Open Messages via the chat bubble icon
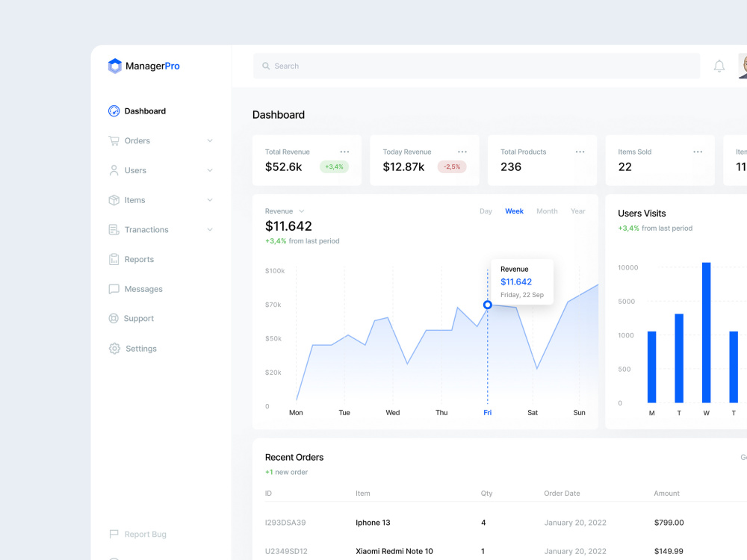This screenshot has width=747, height=560. [116, 289]
